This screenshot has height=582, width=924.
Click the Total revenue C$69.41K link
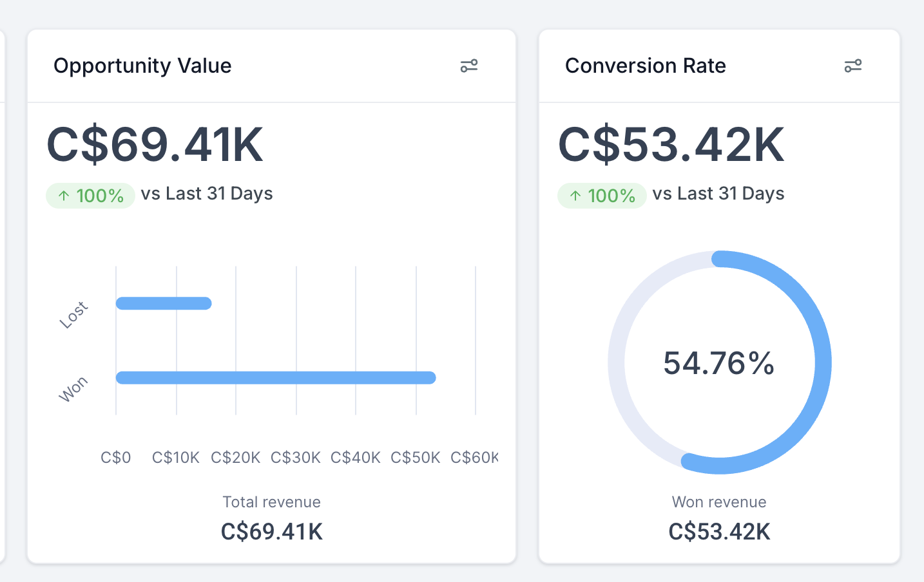pos(271,531)
